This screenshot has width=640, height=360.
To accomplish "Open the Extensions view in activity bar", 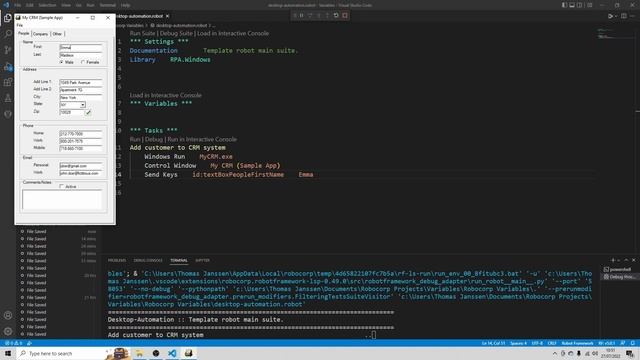I will coord(8,82).
